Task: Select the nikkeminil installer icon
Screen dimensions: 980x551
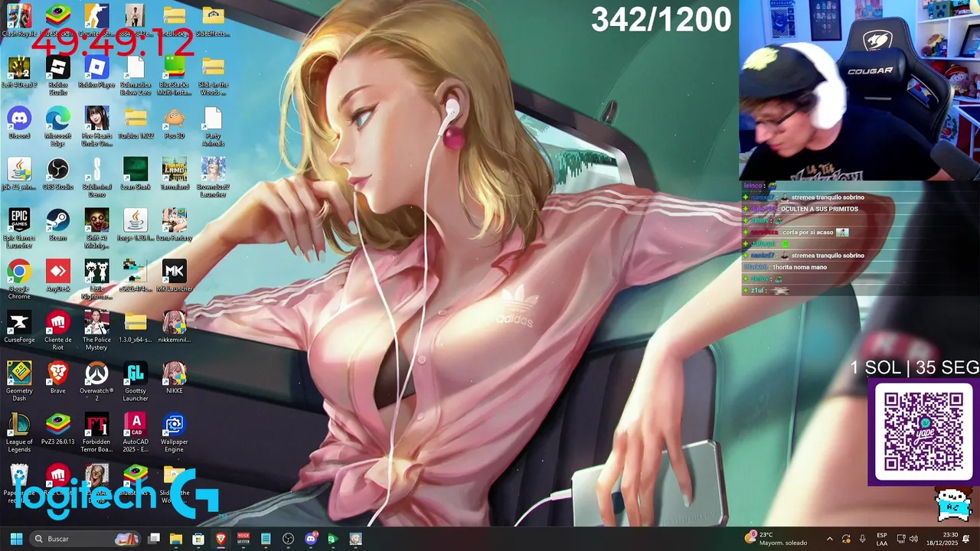Action: (x=175, y=328)
